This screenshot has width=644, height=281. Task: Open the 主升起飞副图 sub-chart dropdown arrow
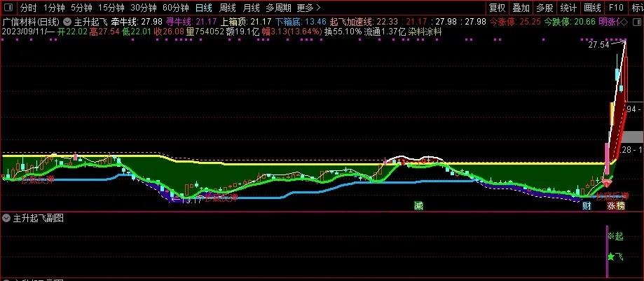[x=6, y=218]
